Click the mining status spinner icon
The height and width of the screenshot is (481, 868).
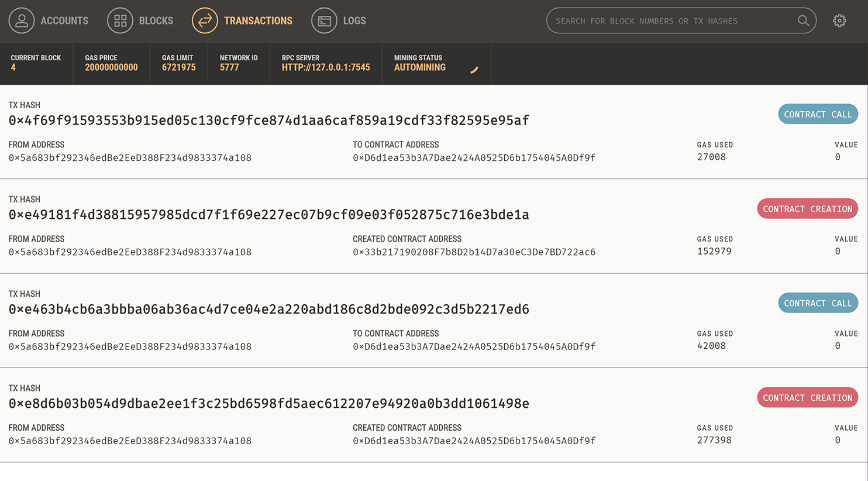click(474, 70)
